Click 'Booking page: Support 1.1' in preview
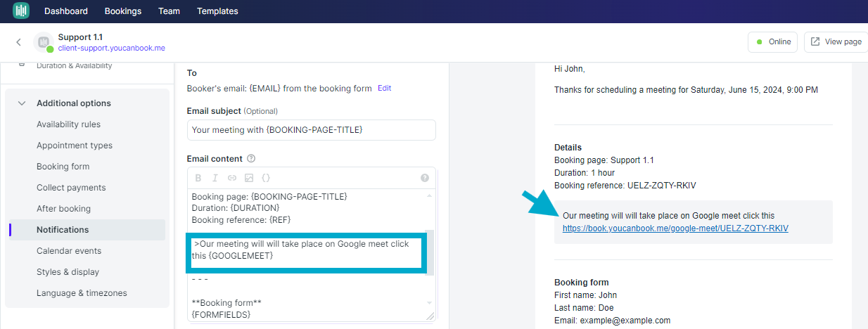The image size is (868, 329). click(604, 160)
